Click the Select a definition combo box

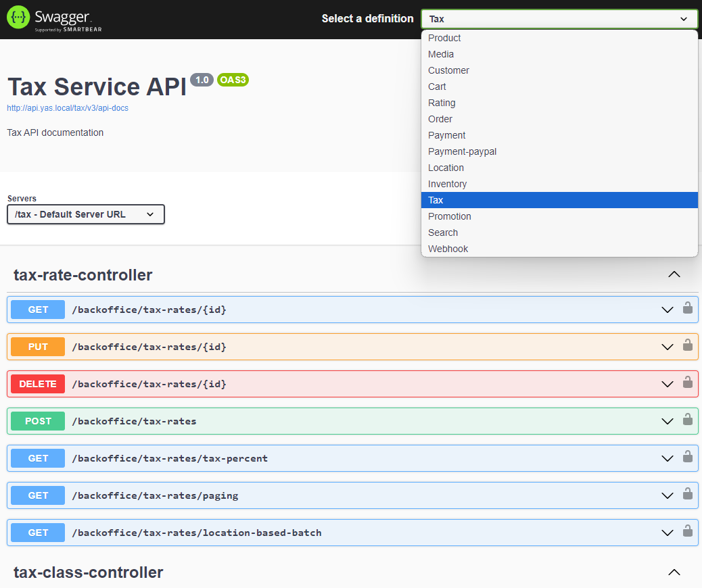[559, 19]
